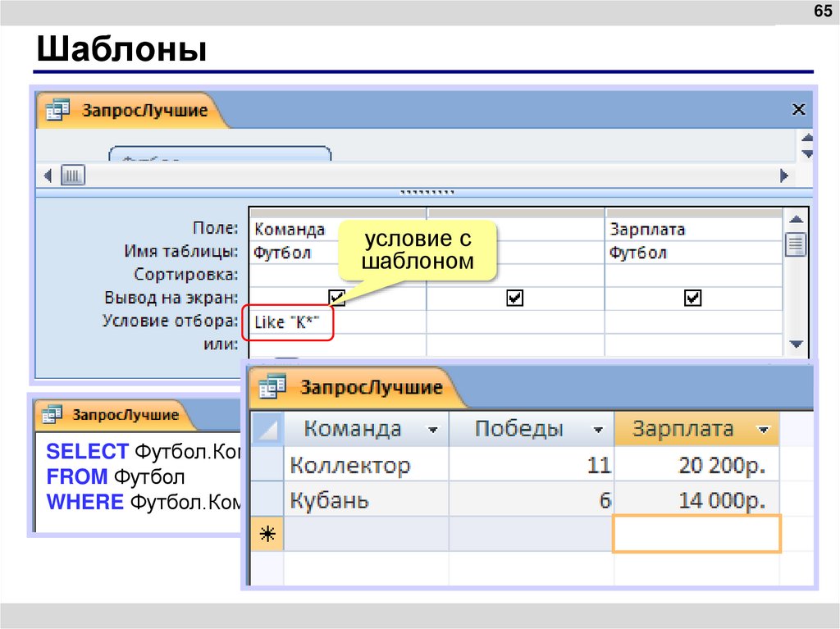Click the pane splitter grip dots
This screenshot has height=629, width=840.
tap(427, 192)
